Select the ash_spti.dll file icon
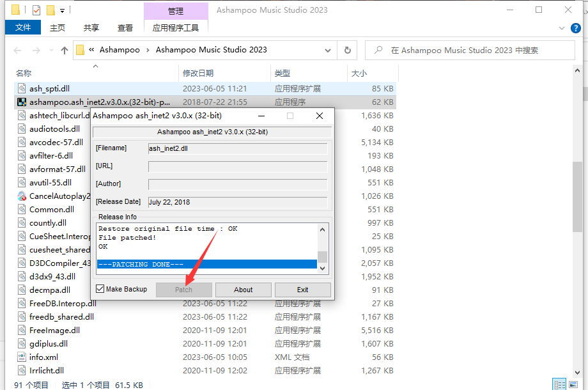Screen dimensions: 588x390 [22, 88]
